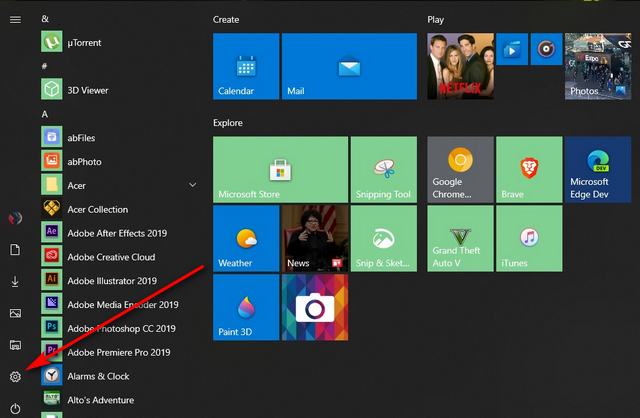Open the Microsoft Store tile
The height and width of the screenshot is (418, 640).
280,169
